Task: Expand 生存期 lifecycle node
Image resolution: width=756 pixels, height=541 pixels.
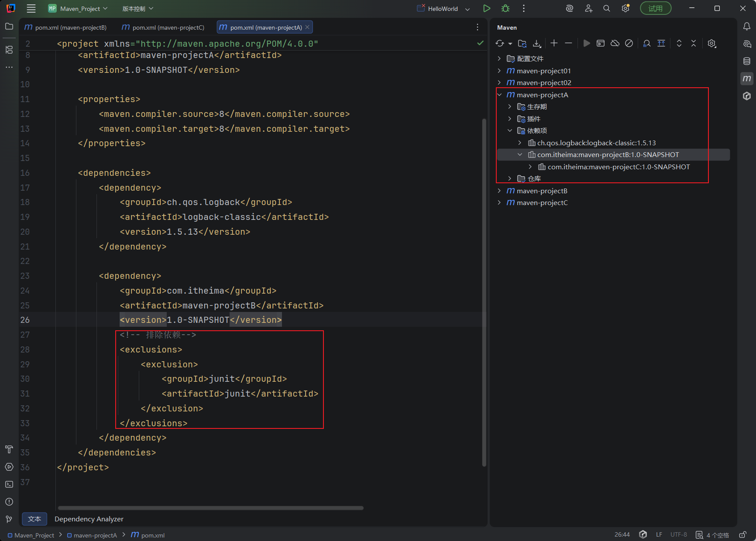Action: 510,106
